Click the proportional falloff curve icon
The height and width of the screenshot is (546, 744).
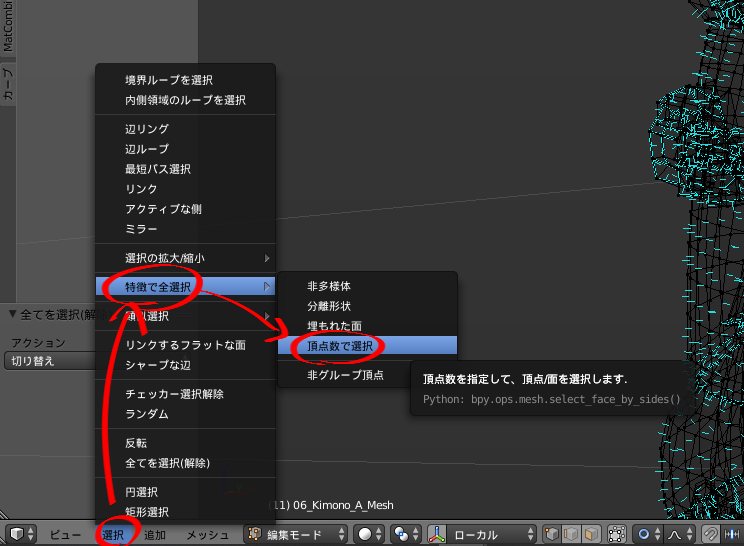[681, 534]
